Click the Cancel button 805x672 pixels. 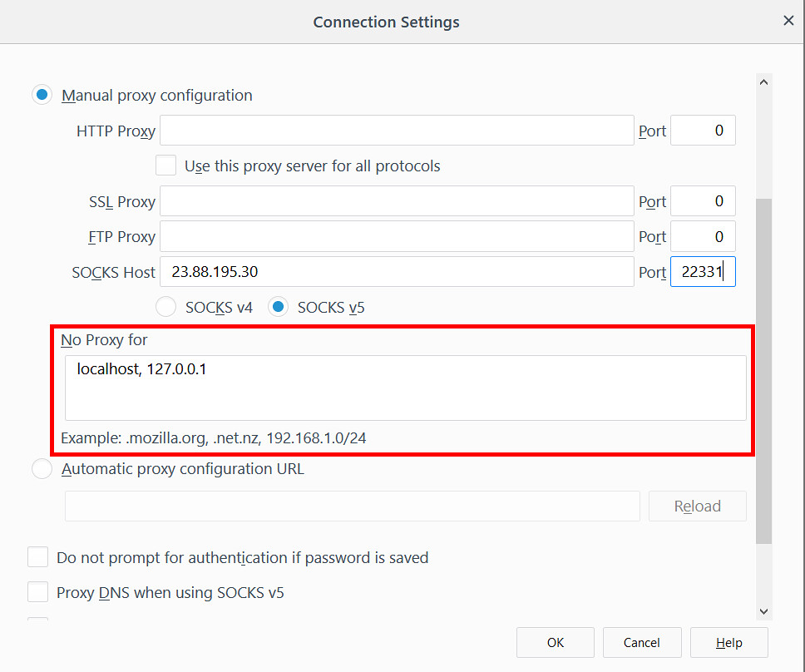coord(642,642)
